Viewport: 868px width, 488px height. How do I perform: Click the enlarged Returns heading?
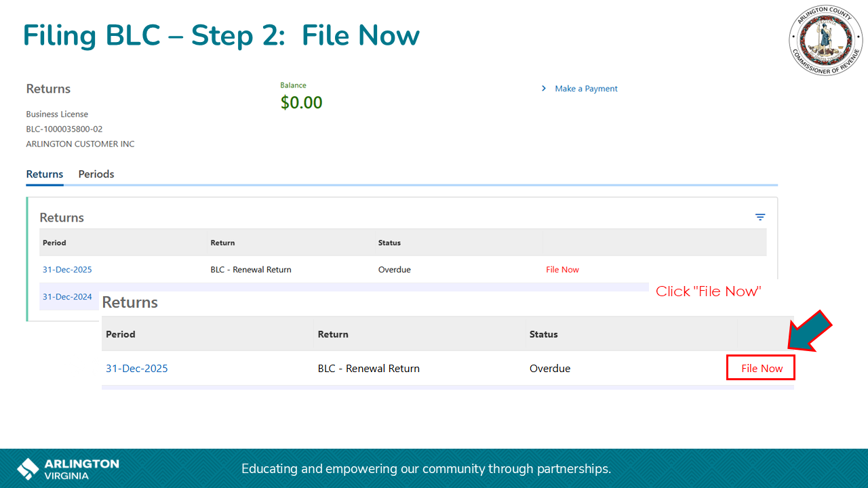click(x=130, y=302)
